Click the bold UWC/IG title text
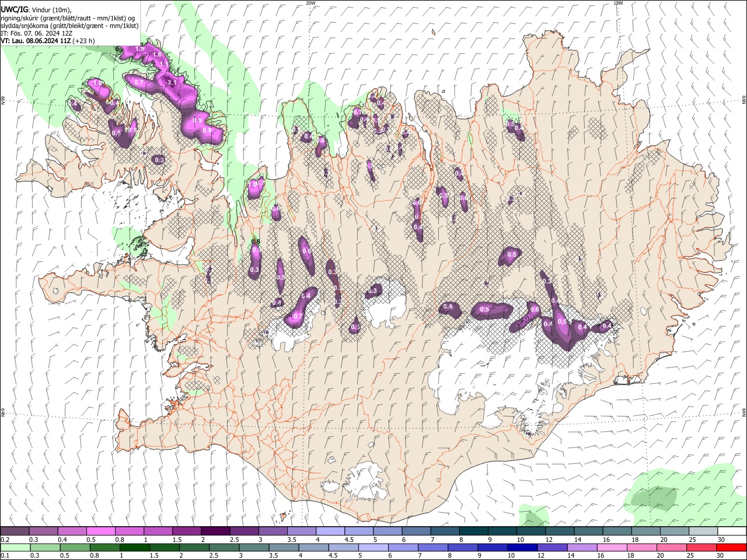 pos(14,10)
